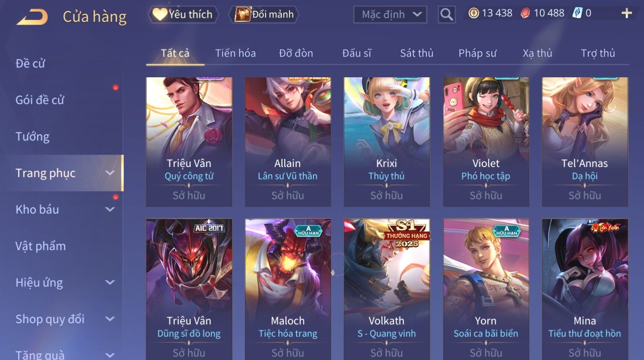Expand the Kho báu sidebar section
The image size is (644, 360).
110,210
